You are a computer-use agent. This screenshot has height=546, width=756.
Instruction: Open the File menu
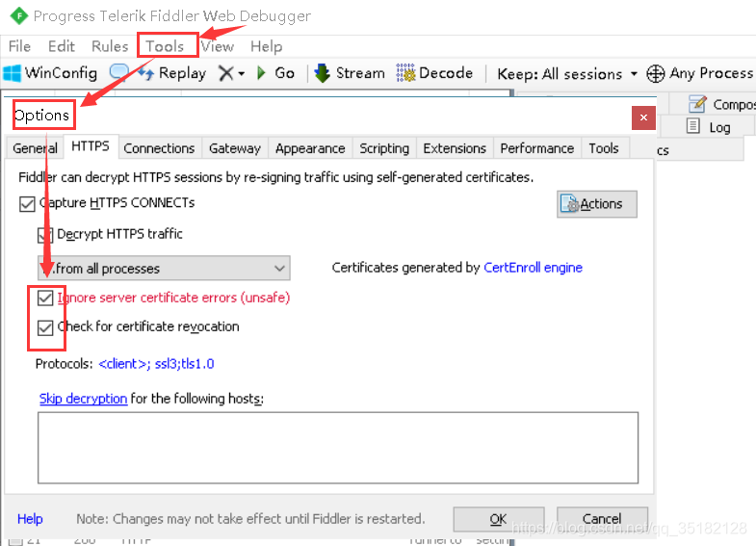tap(19, 46)
